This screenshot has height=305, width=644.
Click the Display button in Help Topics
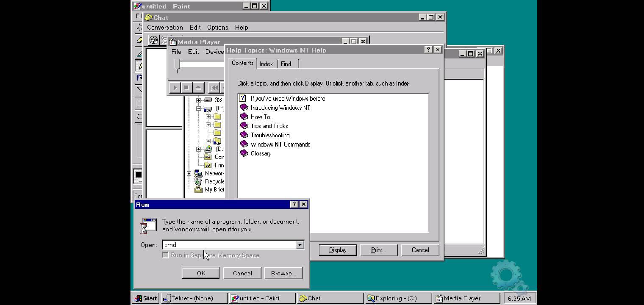pyautogui.click(x=338, y=250)
